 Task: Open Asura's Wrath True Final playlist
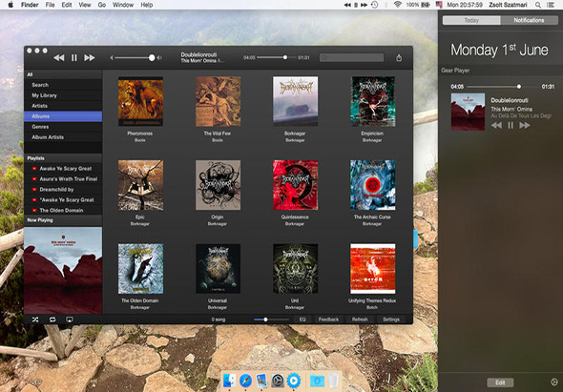63,179
